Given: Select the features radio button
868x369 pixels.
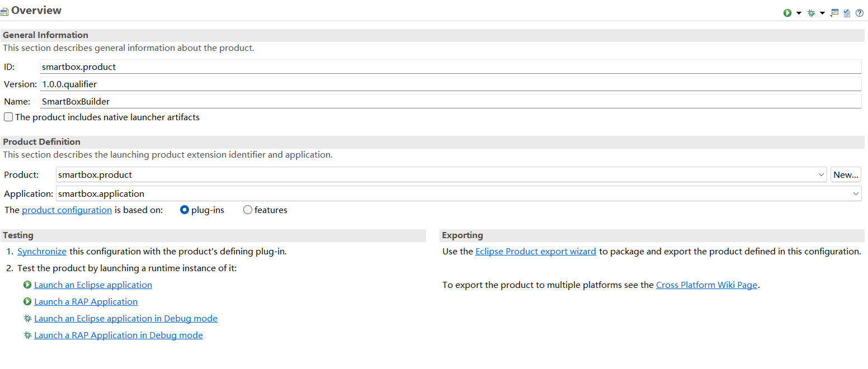Looking at the screenshot, I should [x=248, y=210].
